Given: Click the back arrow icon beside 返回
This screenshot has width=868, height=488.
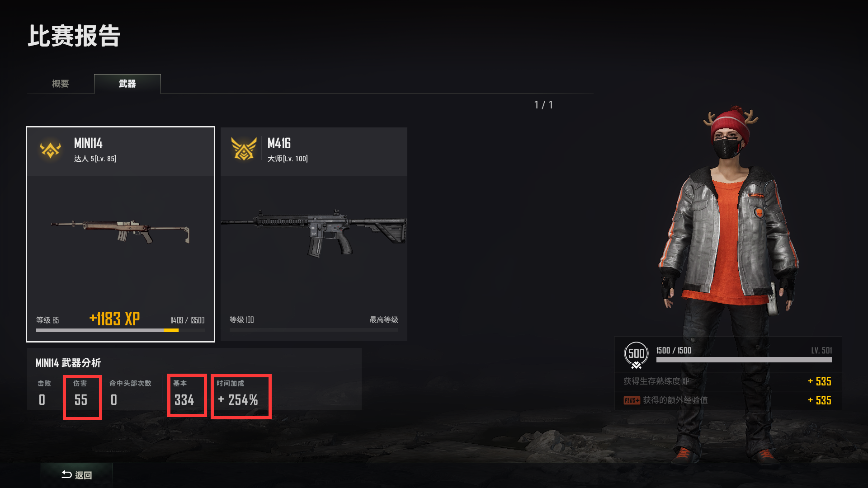Looking at the screenshot, I should tap(66, 474).
